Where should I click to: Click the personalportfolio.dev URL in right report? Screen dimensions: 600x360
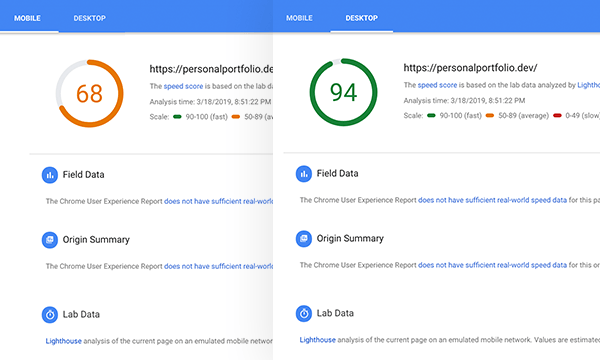[x=470, y=68]
